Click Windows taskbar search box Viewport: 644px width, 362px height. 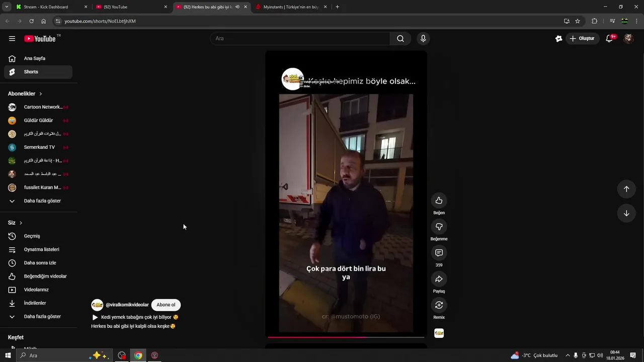(64, 355)
